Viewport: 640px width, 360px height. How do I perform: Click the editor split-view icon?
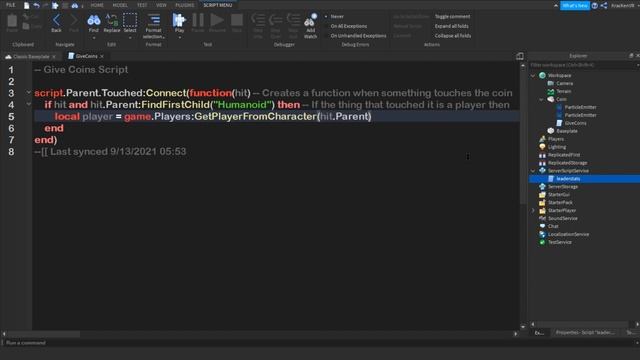click(x=520, y=56)
